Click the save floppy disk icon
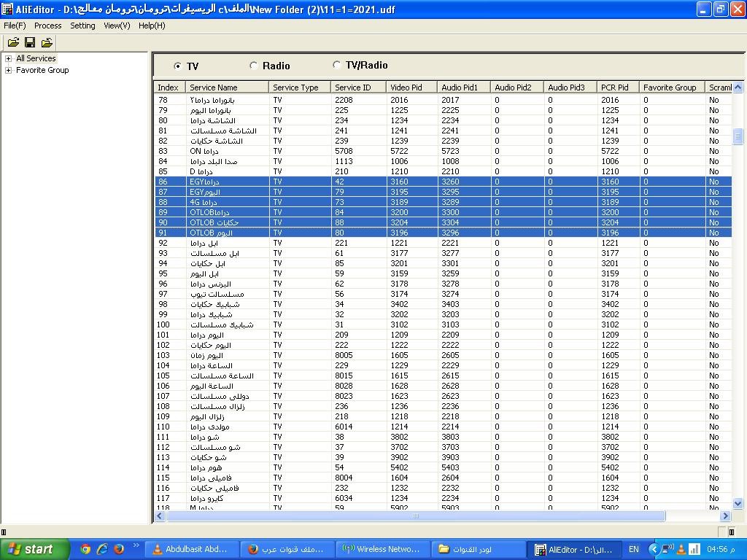This screenshot has width=747, height=560. (x=30, y=43)
